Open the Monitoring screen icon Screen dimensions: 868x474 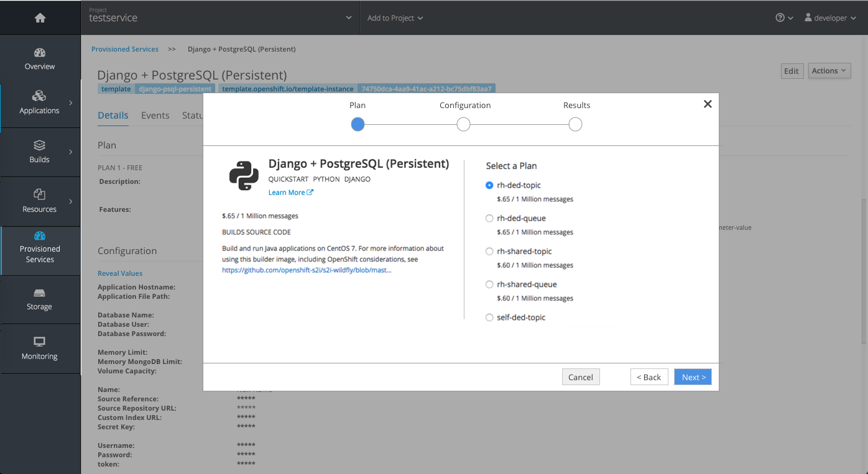coord(39,342)
